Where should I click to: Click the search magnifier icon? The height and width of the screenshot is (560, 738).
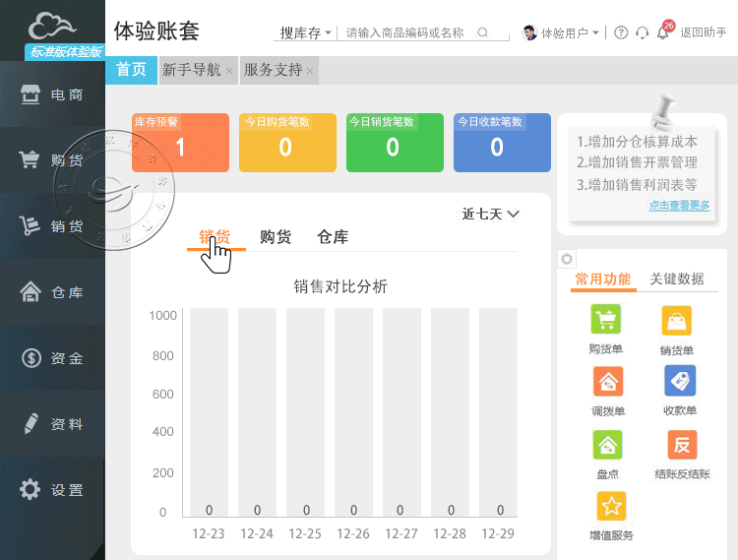tap(483, 32)
